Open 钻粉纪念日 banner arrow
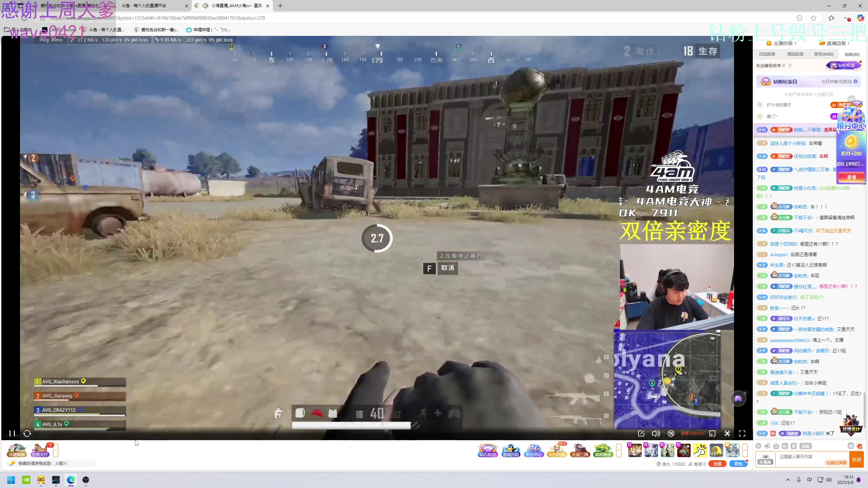868x488 pixels. [855, 82]
